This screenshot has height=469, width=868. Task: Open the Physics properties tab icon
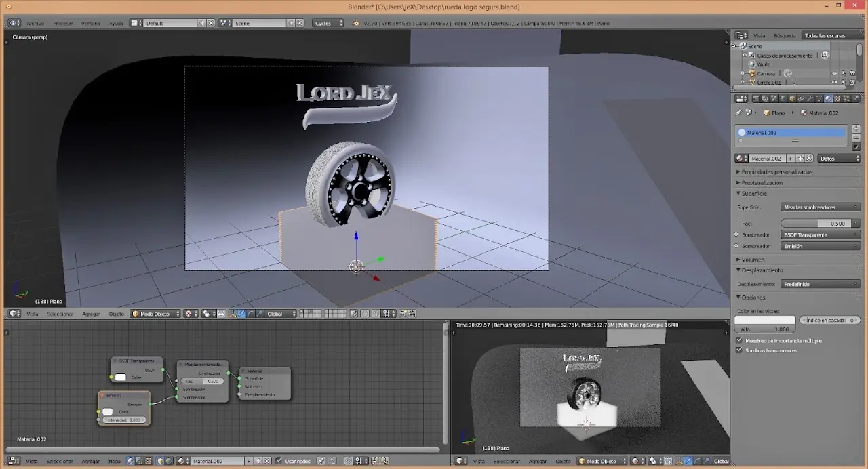(856, 98)
